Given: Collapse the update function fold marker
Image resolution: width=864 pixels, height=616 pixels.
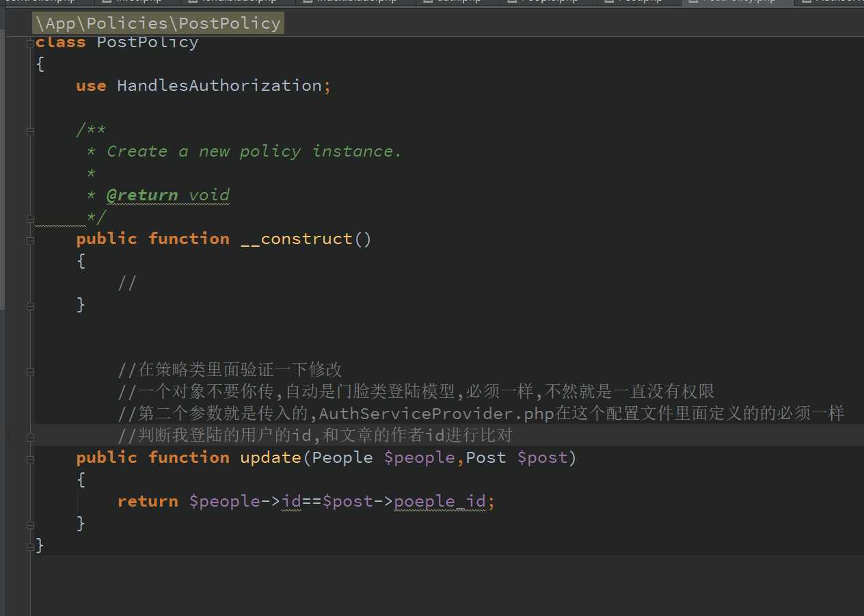Looking at the screenshot, I should pyautogui.click(x=30, y=458).
